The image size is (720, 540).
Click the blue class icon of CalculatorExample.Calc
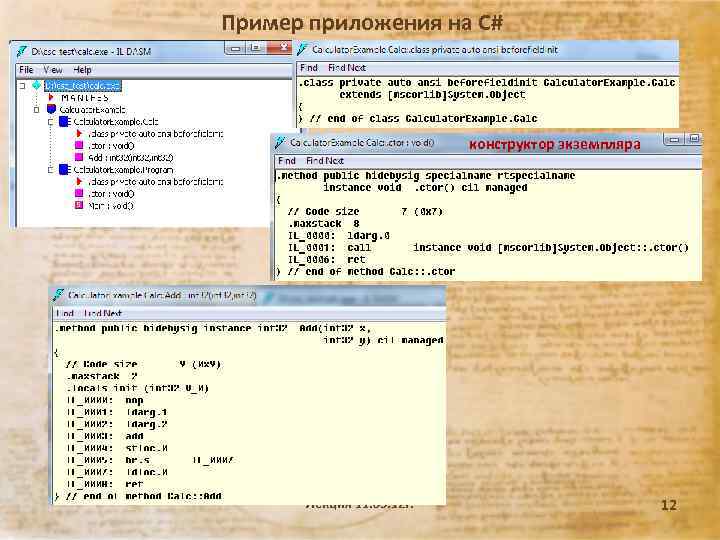[65, 122]
